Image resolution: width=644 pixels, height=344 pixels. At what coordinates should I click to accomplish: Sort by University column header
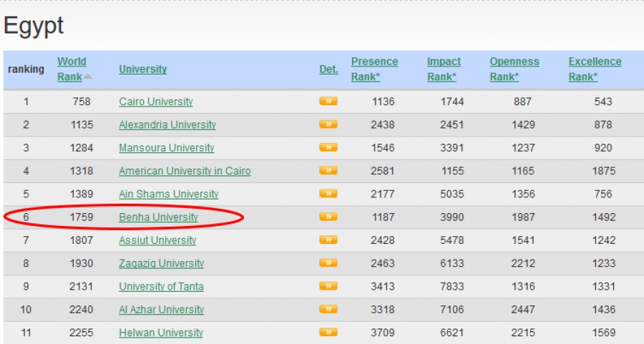click(143, 69)
